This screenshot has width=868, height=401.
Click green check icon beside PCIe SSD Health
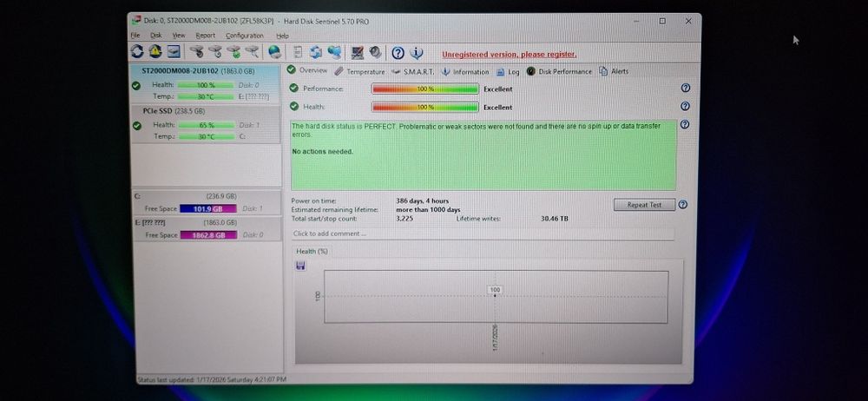(x=137, y=126)
